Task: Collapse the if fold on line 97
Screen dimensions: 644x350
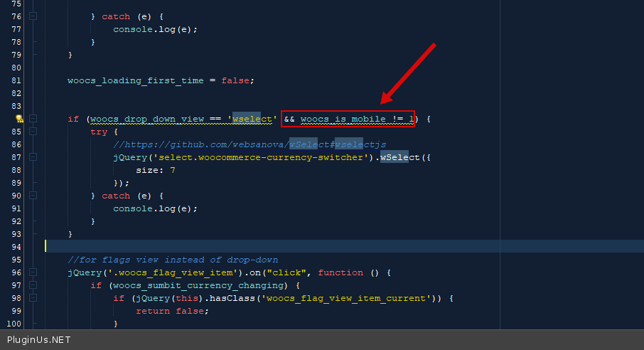Action: [33, 285]
